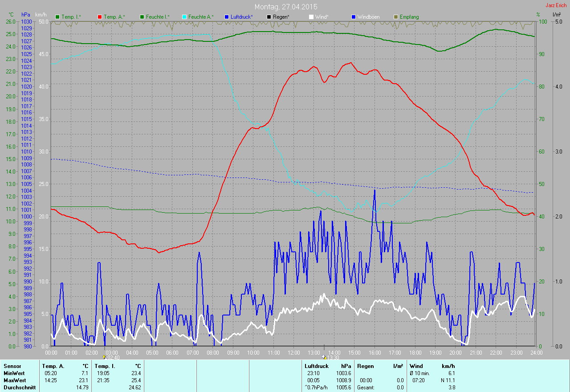Click the 'Ø 10 min.' wind label

[420, 373]
